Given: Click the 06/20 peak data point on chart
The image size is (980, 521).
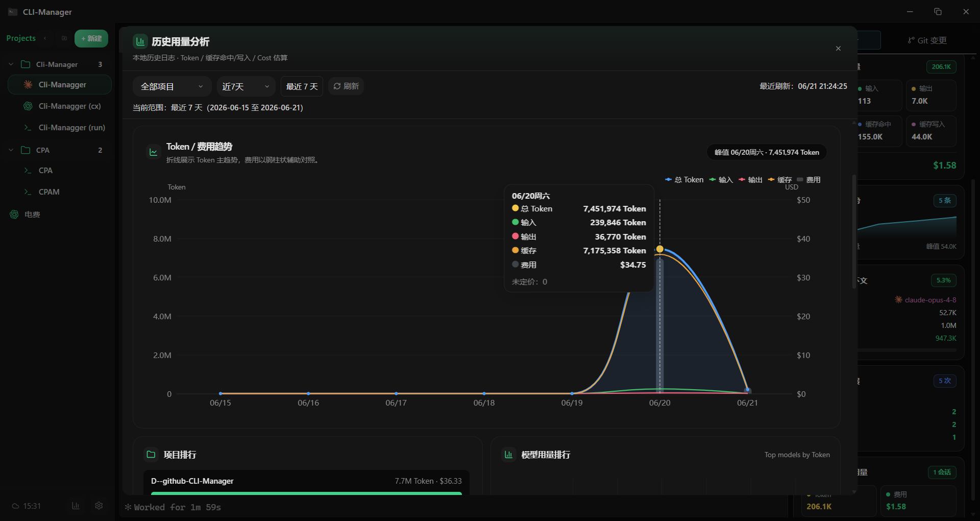Looking at the screenshot, I should click(660, 249).
